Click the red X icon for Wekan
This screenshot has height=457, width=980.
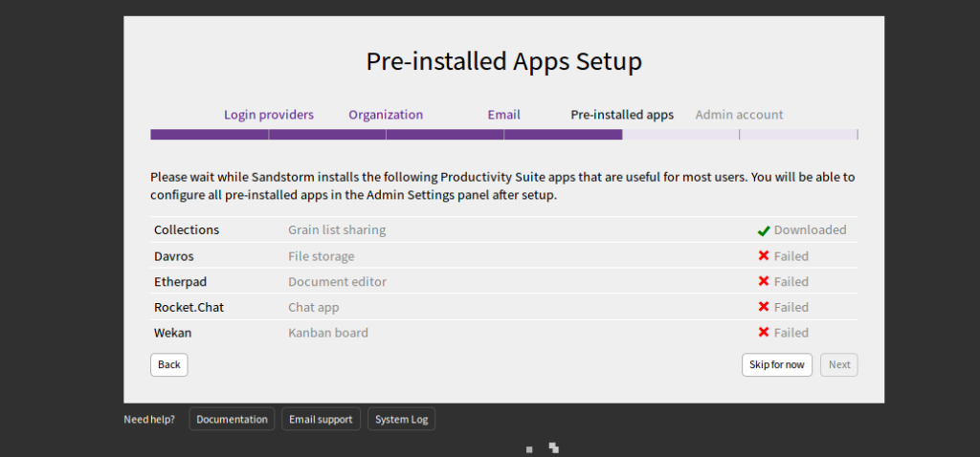click(763, 332)
